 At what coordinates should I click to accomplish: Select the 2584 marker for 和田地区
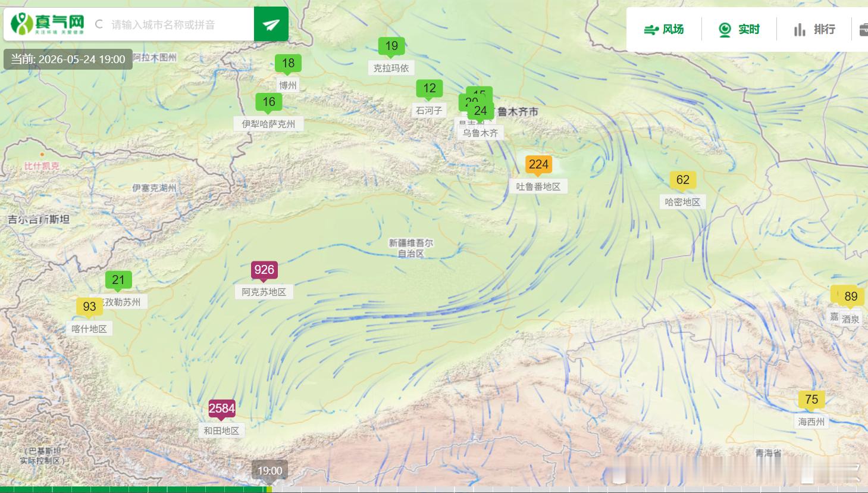(x=222, y=408)
